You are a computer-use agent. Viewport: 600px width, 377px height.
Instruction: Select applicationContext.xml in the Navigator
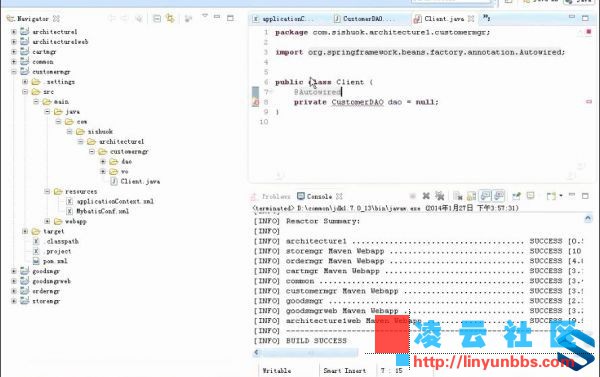(115, 201)
